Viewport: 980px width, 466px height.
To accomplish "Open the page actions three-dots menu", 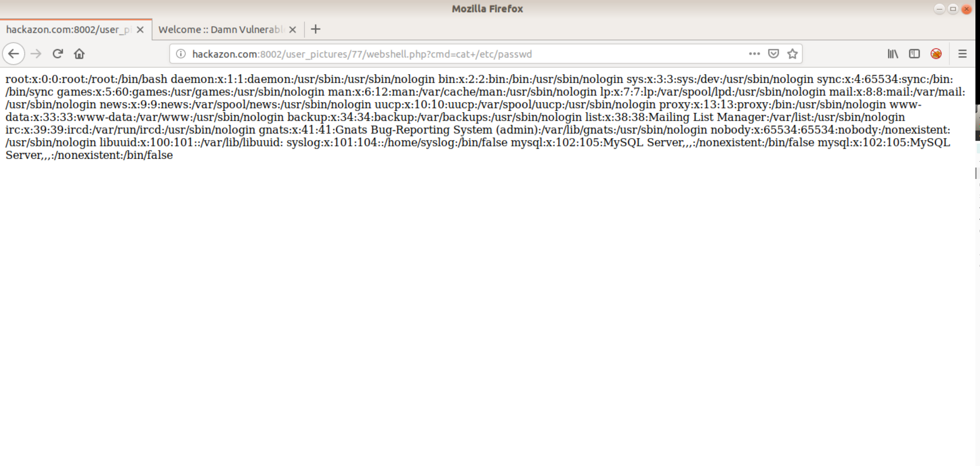I will (754, 54).
